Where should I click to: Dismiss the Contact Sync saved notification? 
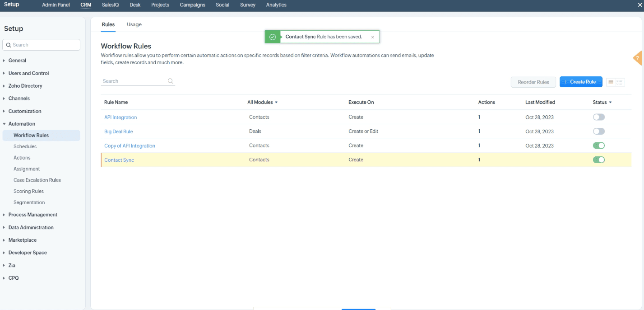(x=372, y=37)
